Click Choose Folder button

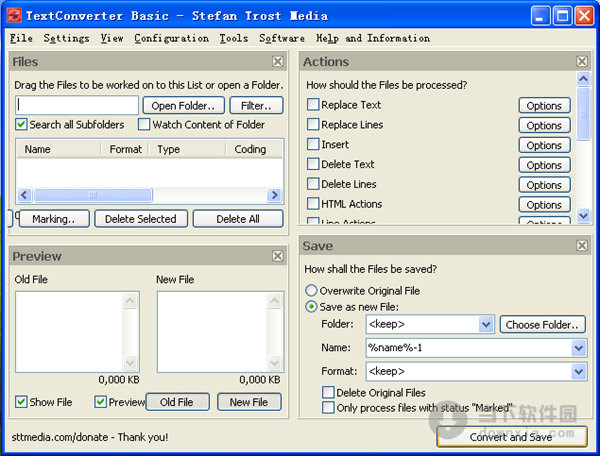[x=542, y=324]
